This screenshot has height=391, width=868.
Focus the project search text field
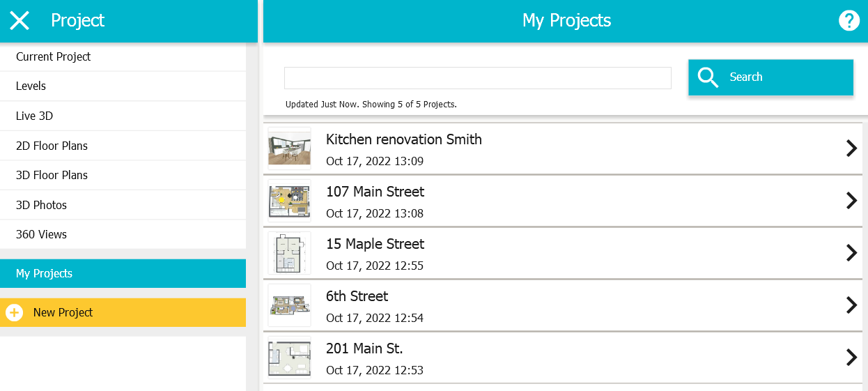(x=478, y=78)
